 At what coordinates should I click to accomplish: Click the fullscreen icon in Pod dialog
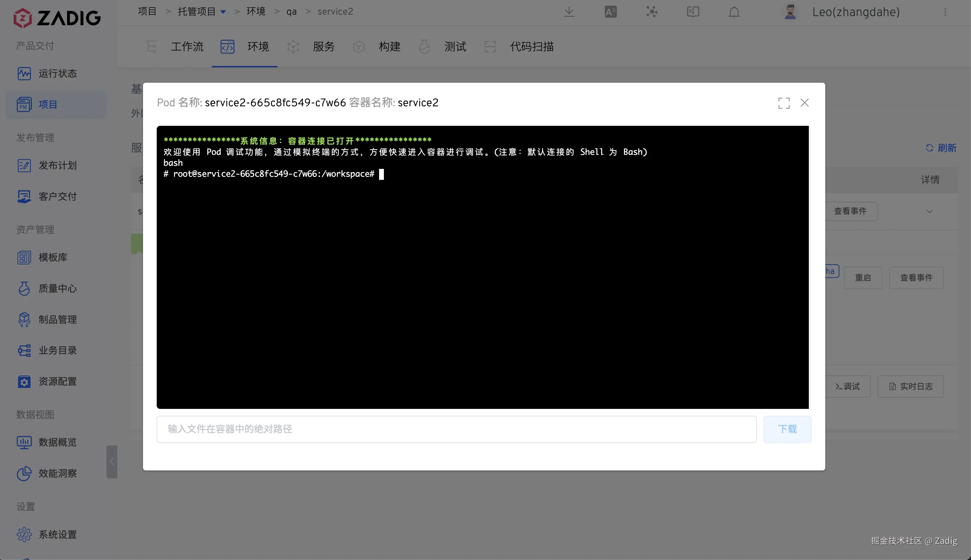784,103
